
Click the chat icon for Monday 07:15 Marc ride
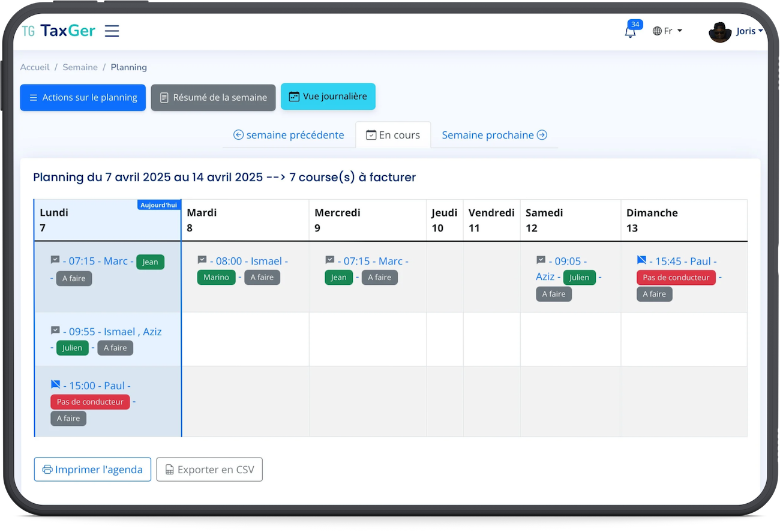55,260
